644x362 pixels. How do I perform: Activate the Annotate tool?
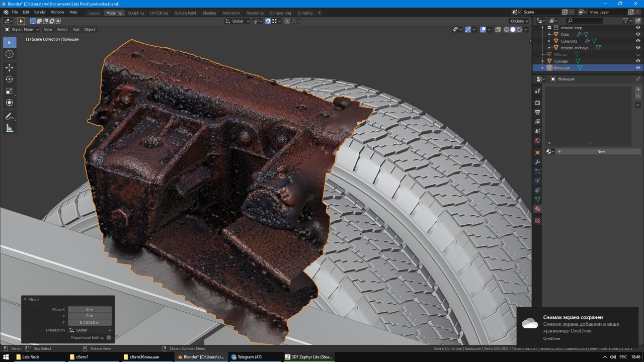(10, 116)
